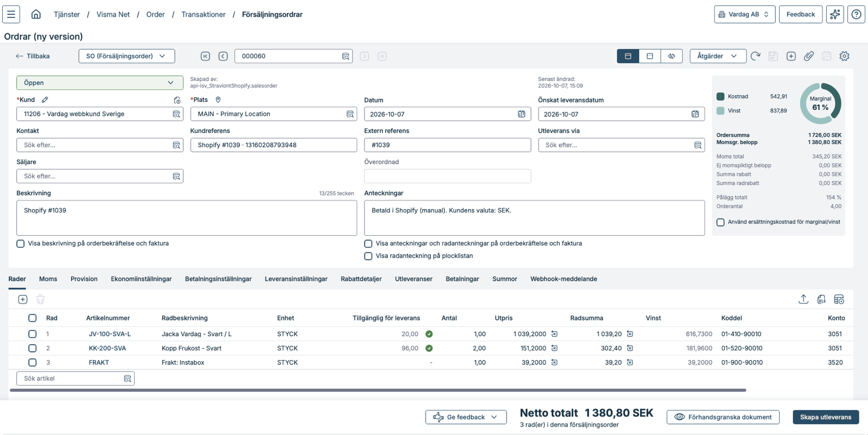The image size is (868, 435).
Task: Go to the home page icon
Action: (x=36, y=14)
